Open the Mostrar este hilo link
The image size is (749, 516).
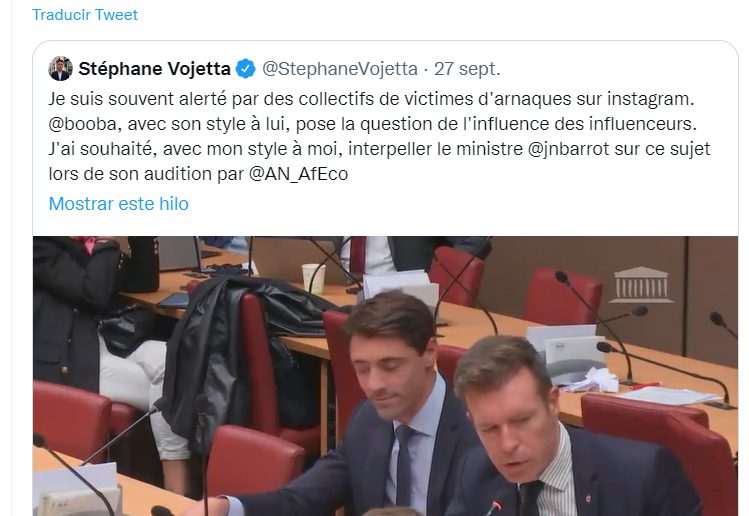pos(118,204)
